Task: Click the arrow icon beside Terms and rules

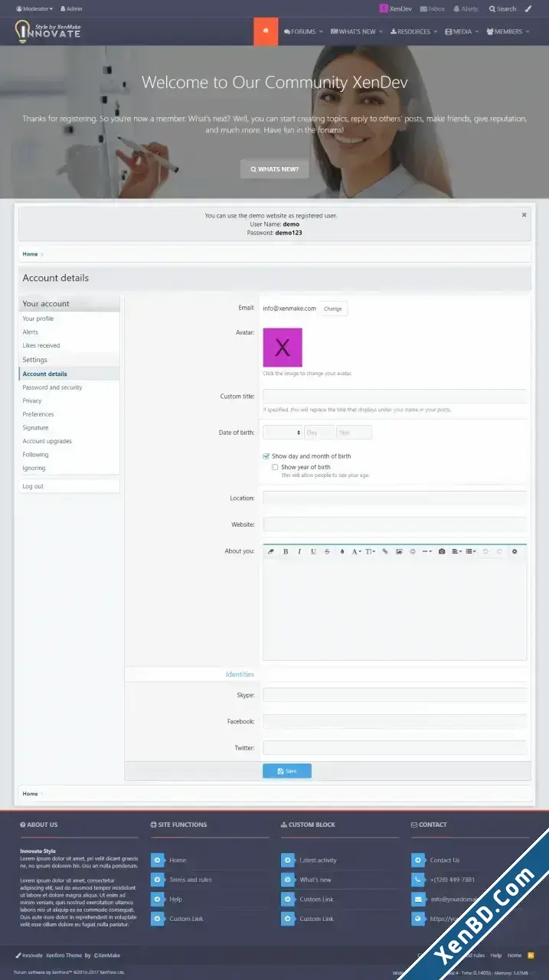Action: (x=157, y=880)
